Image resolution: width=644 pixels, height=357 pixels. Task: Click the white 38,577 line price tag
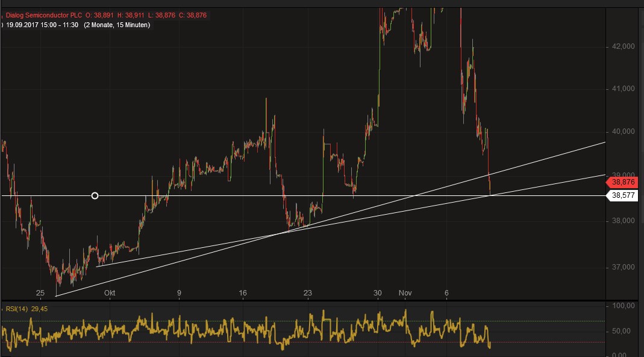pyautogui.click(x=623, y=196)
